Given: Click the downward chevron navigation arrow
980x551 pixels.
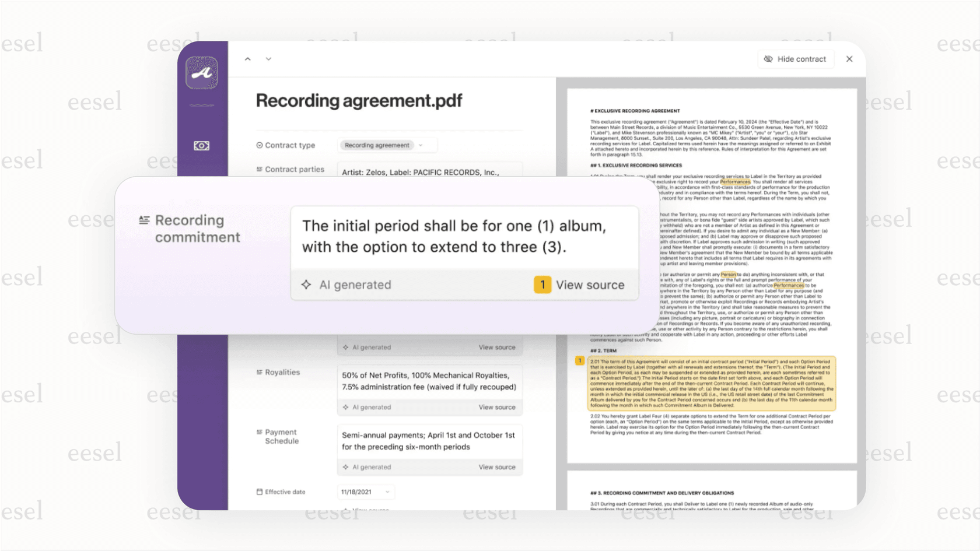Looking at the screenshot, I should click(268, 58).
